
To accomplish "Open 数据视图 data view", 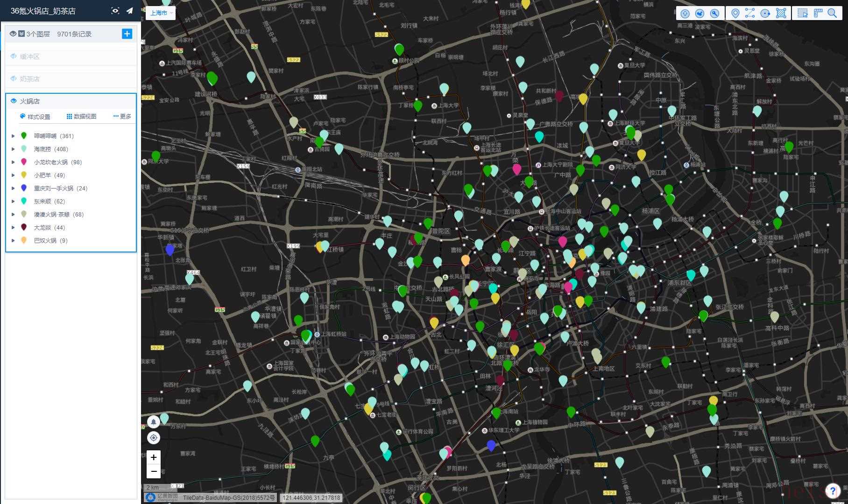I will tap(82, 117).
